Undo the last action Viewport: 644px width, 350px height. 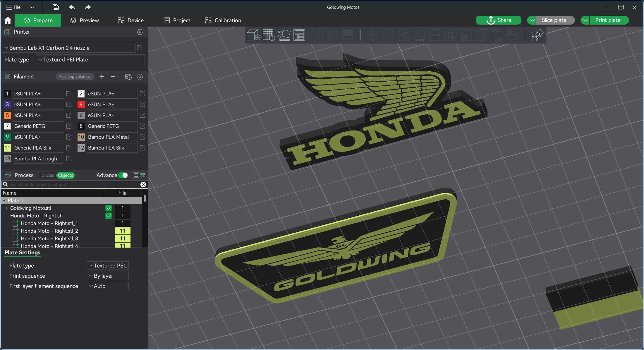[x=72, y=7]
